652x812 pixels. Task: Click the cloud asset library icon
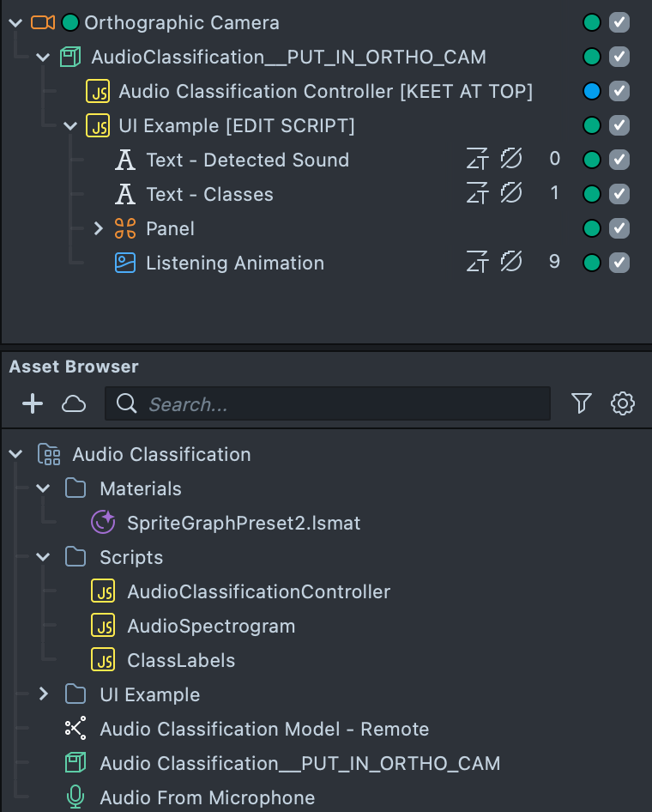click(74, 403)
